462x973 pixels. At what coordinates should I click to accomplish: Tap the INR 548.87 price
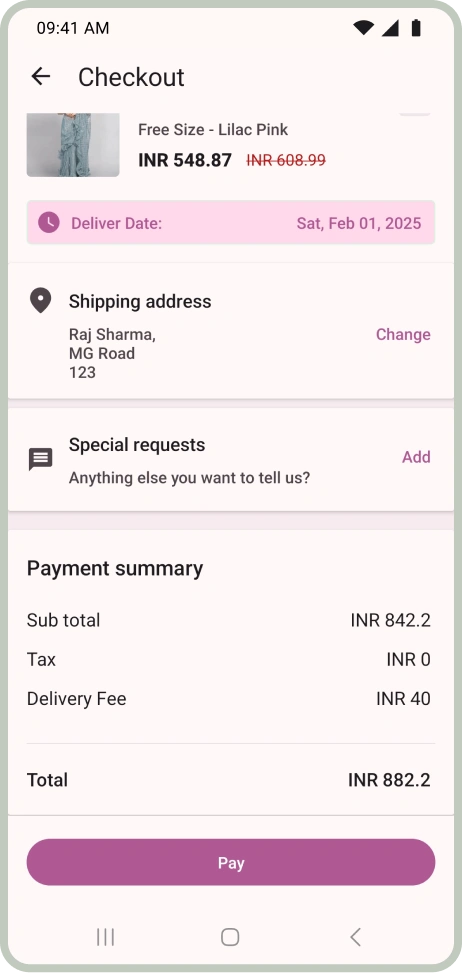(x=185, y=160)
